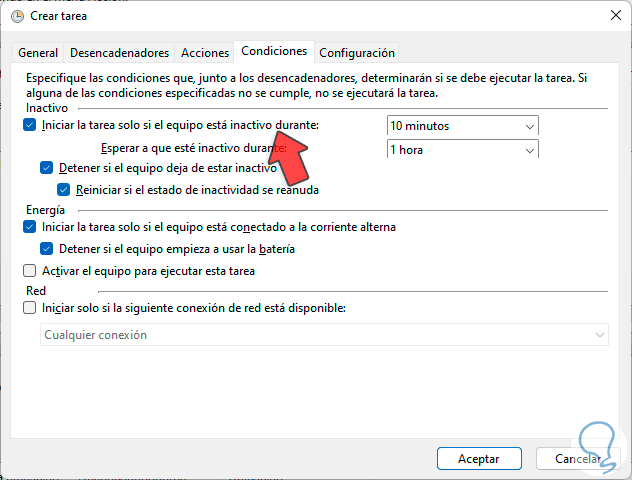
Task: Close the Crear tarea dialog window
Action: [610, 16]
